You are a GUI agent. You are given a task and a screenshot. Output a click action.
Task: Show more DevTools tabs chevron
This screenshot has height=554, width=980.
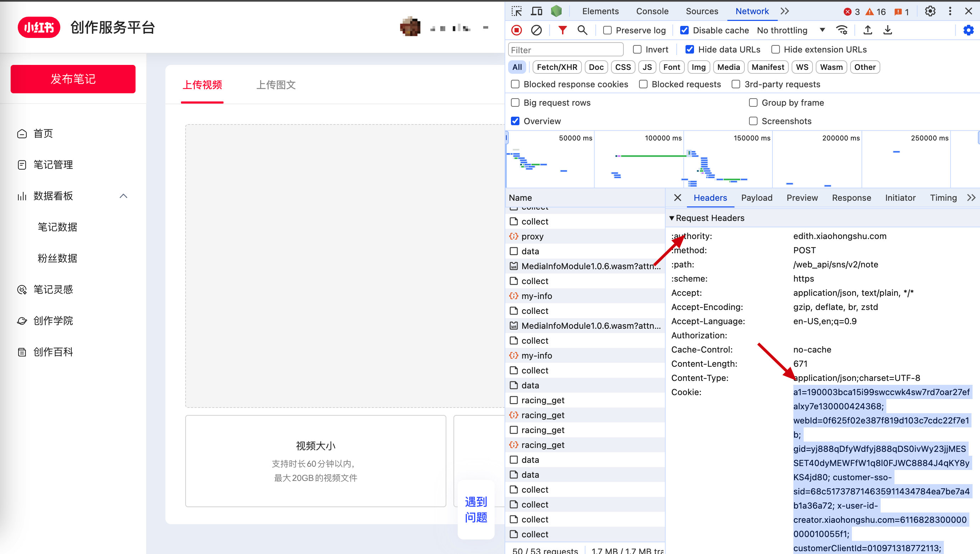click(785, 11)
